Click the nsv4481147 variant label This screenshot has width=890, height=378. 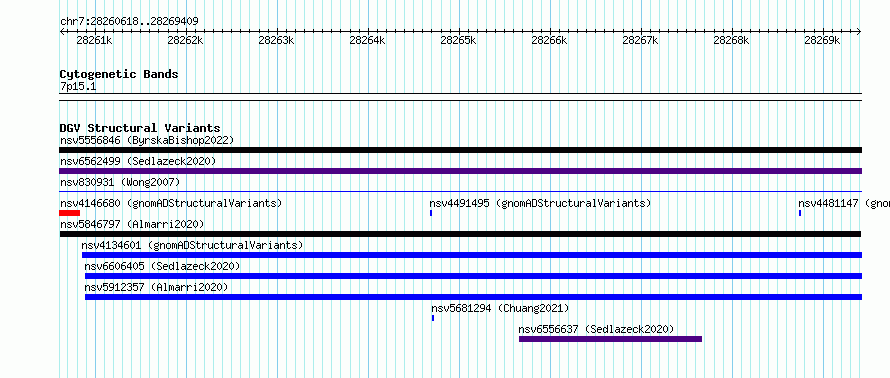pyautogui.click(x=843, y=203)
